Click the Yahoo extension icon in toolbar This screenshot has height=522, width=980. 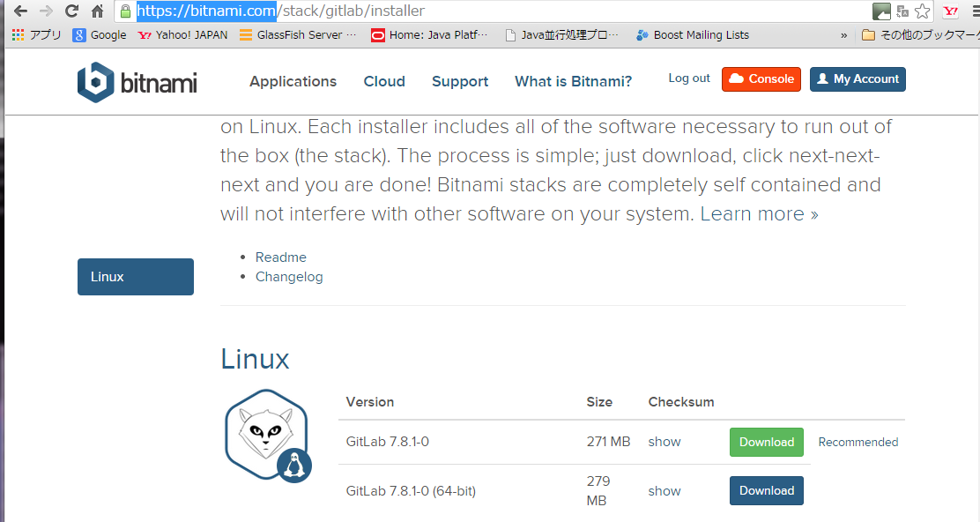tap(951, 11)
